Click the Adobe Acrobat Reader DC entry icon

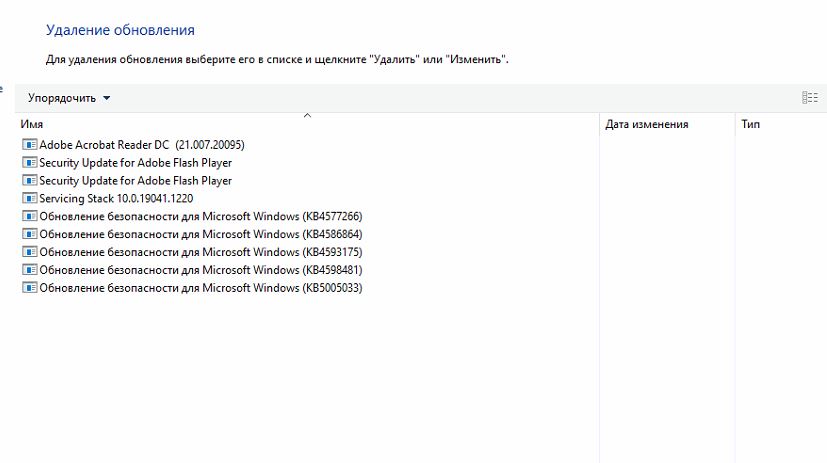point(29,145)
